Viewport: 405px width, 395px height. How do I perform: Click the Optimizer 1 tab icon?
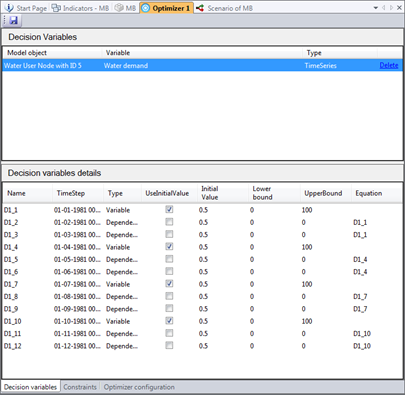point(145,8)
